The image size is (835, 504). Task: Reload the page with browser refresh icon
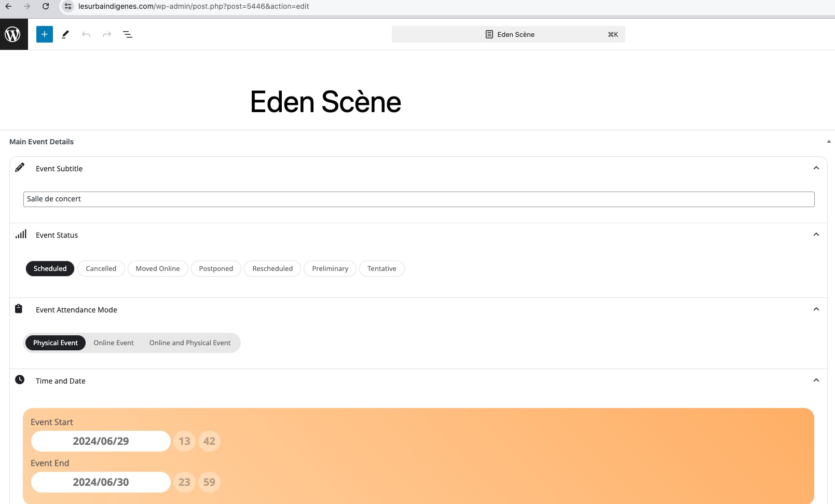pos(46,6)
